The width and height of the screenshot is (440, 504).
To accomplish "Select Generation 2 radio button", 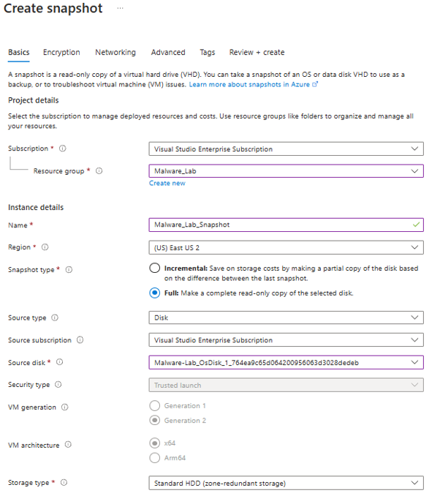I will point(155,421).
